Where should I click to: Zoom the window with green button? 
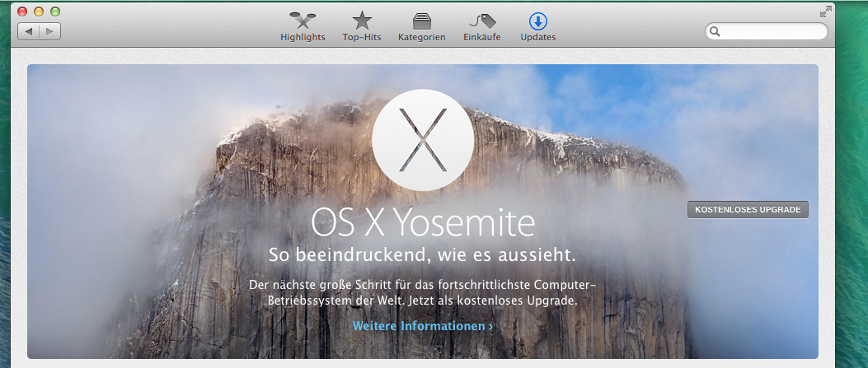click(x=55, y=12)
